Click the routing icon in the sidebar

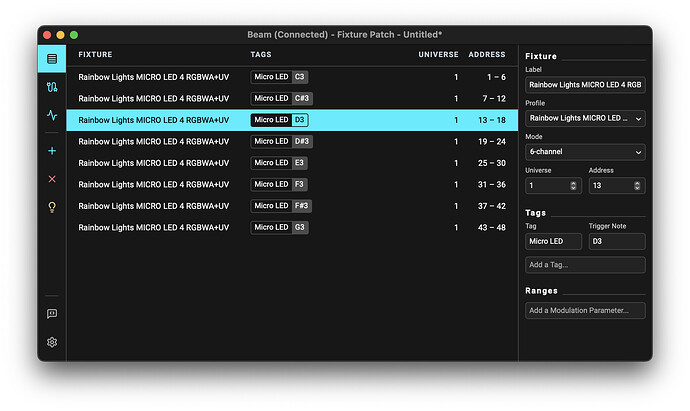(52, 87)
